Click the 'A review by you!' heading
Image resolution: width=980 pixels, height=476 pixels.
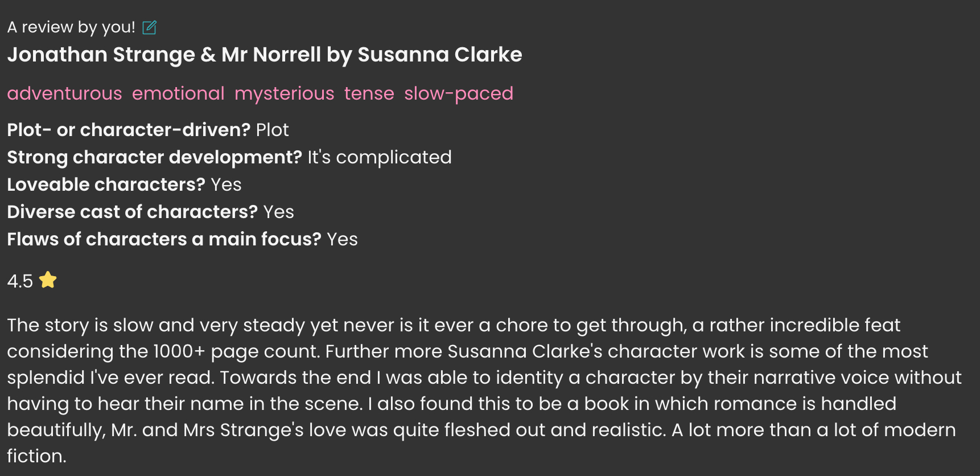tap(71, 27)
